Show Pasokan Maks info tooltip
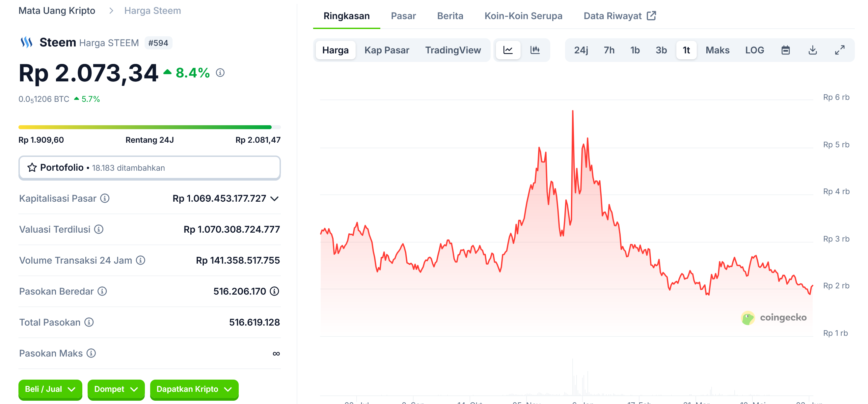This screenshot has width=868, height=404. tap(91, 353)
